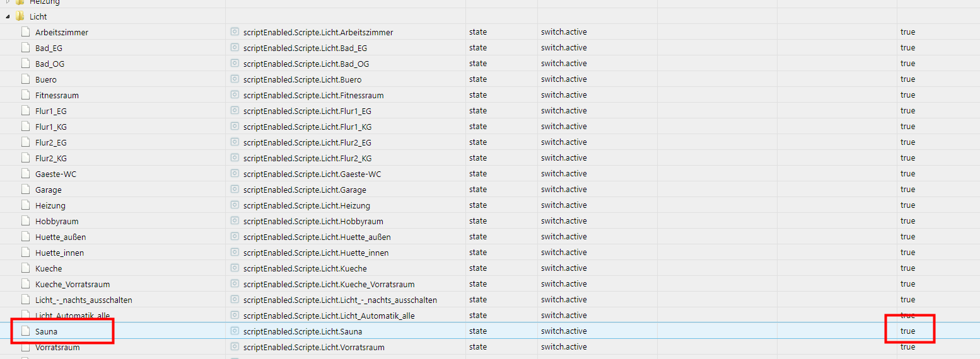Click the file icon beside Garage
Viewport: 980px width, 359px height.
click(x=25, y=189)
